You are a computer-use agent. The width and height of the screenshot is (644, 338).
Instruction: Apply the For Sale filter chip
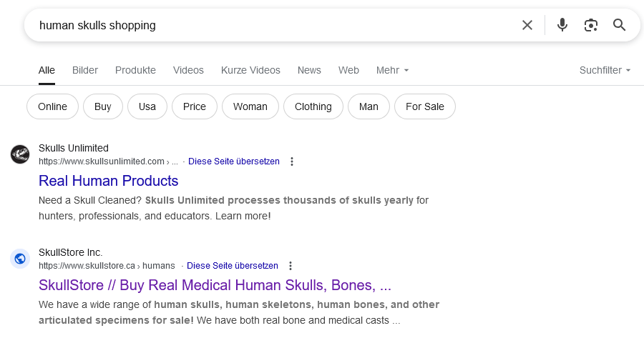(424, 106)
